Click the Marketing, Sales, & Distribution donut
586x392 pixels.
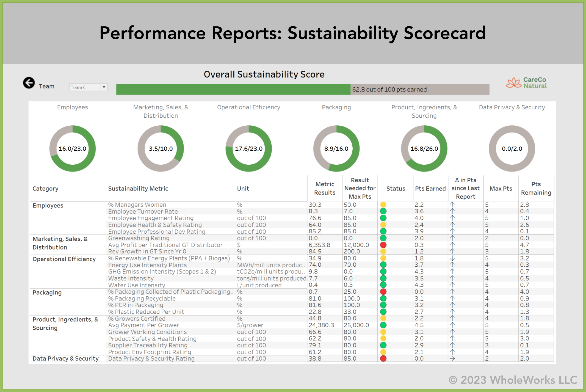click(x=161, y=148)
